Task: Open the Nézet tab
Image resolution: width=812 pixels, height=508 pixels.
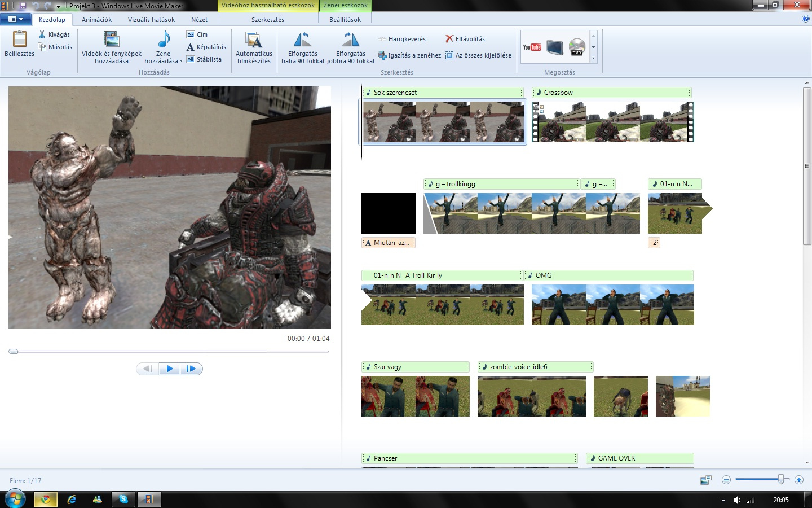Action: pos(199,19)
